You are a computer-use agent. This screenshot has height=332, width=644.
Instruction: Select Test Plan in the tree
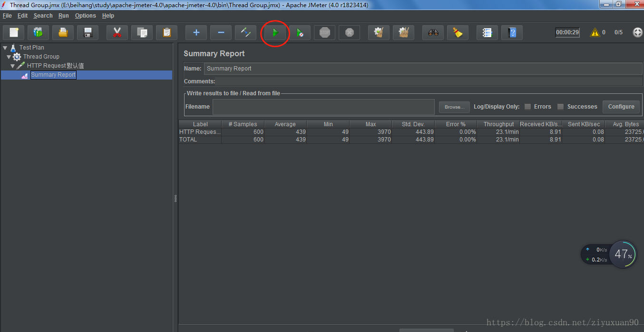[x=32, y=48]
